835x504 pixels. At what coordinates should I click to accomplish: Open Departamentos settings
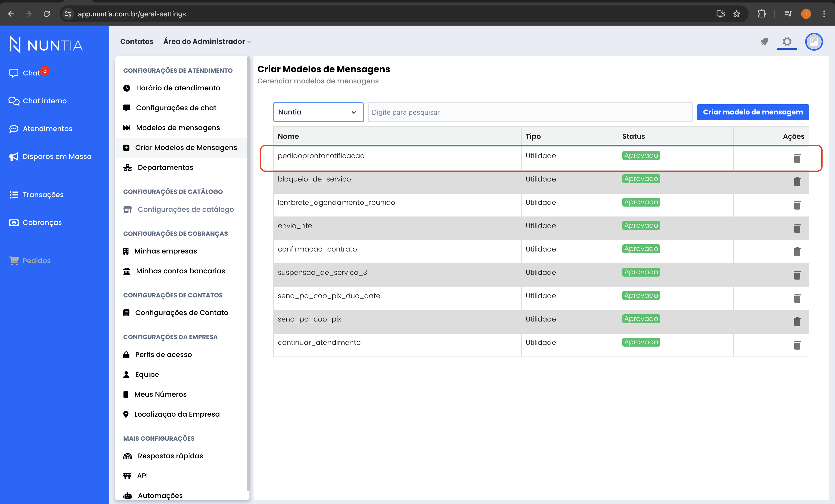[x=158, y=168]
